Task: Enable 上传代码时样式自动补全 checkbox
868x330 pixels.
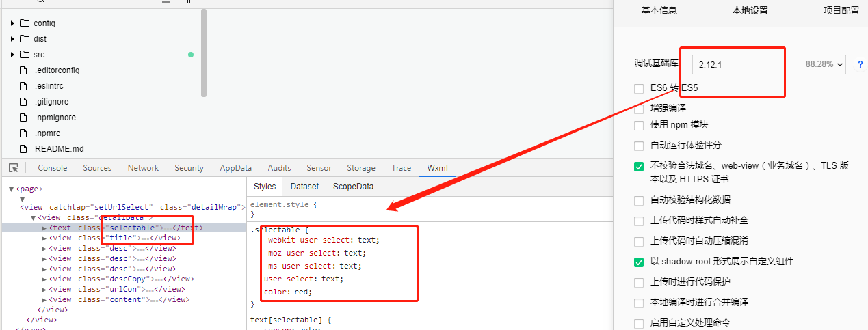Action: click(639, 221)
